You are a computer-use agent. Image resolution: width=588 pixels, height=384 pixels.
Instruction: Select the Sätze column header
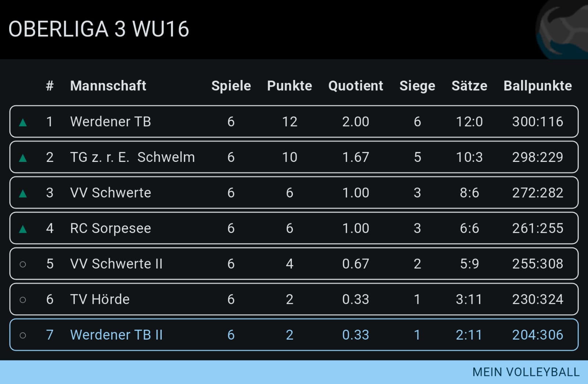[469, 86]
